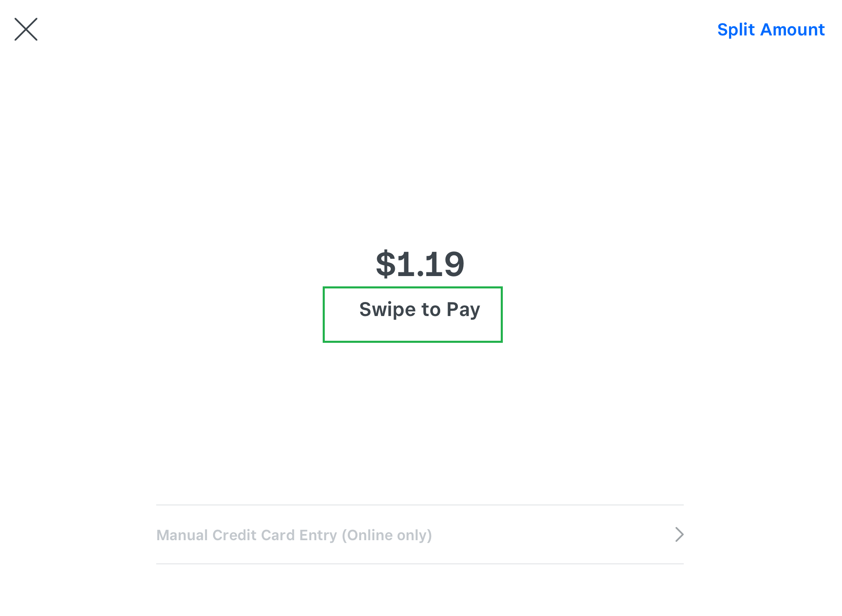Hit the cross icon in the top corner
This screenshot has height=616, width=842.
click(26, 29)
